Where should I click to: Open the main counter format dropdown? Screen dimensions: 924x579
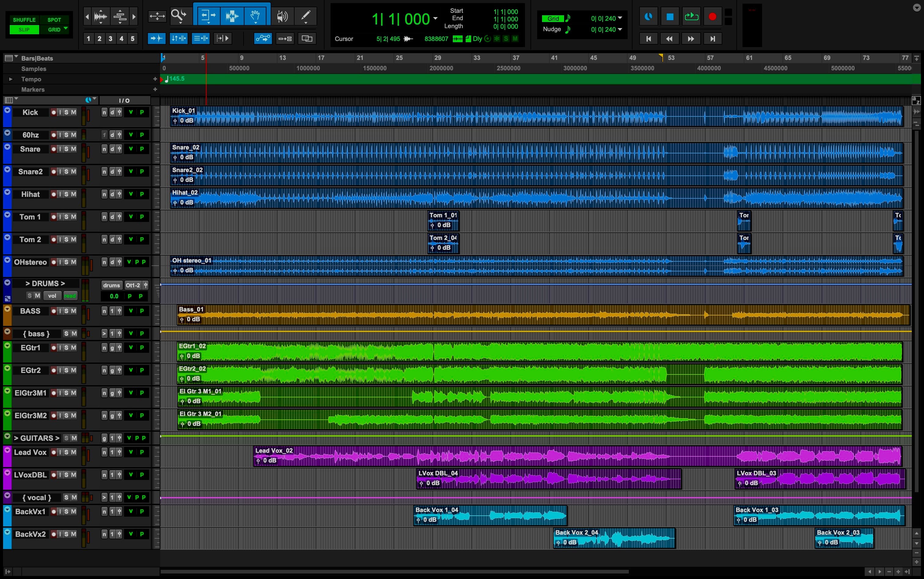[x=435, y=18]
